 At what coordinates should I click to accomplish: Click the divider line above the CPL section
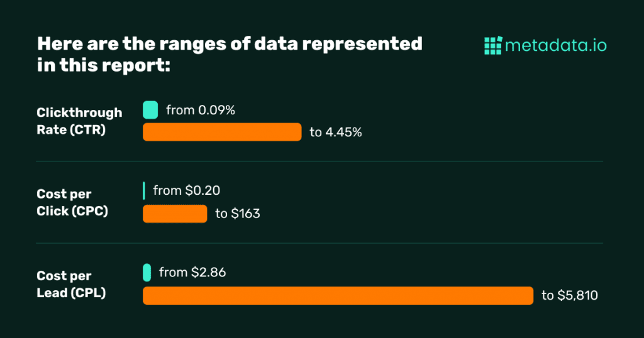319,243
